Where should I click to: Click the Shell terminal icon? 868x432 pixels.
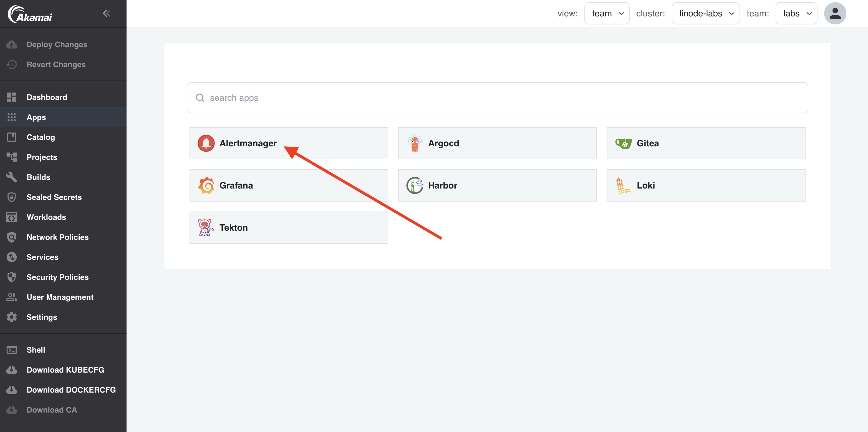point(12,350)
